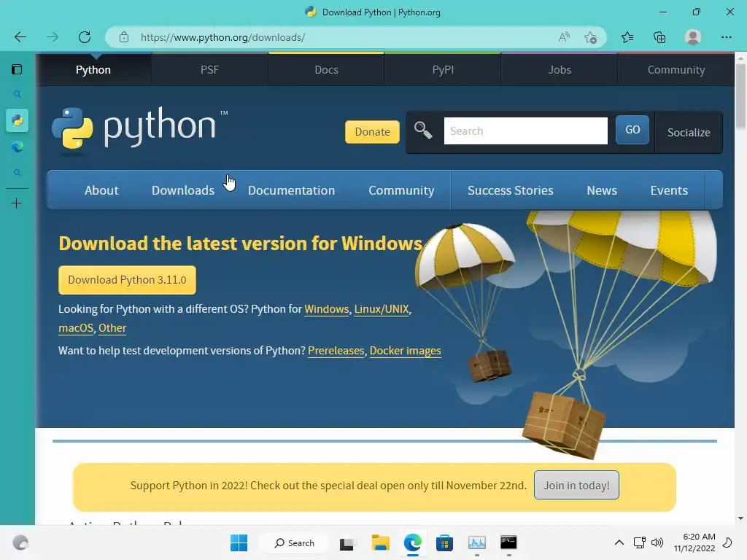Open the About menu
The image size is (747, 560).
click(101, 190)
